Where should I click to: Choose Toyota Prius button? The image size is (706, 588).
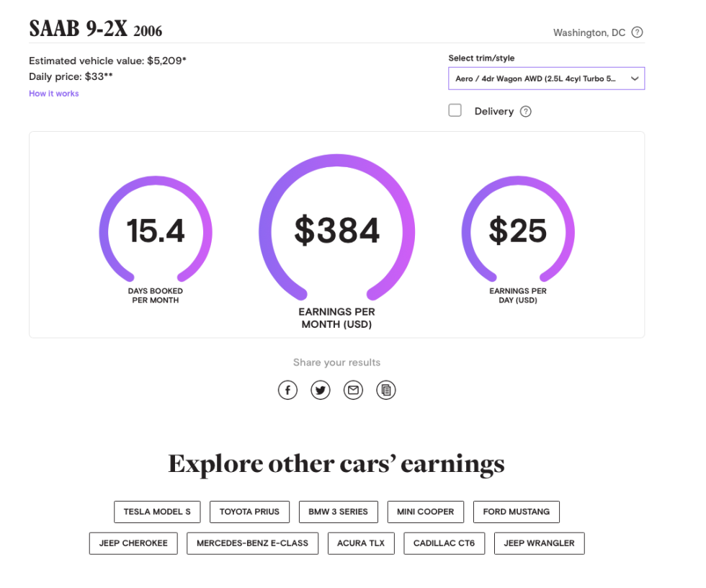tap(249, 512)
